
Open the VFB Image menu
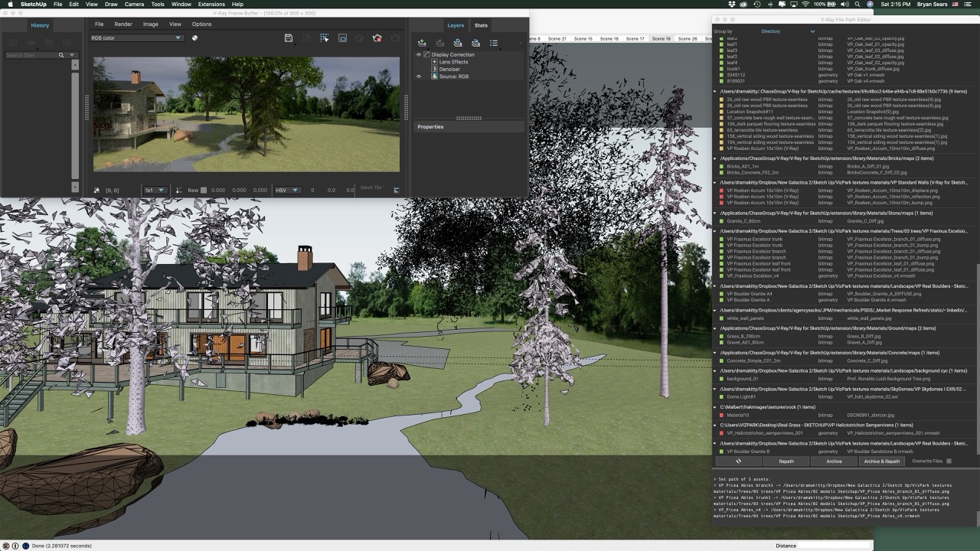pos(151,24)
